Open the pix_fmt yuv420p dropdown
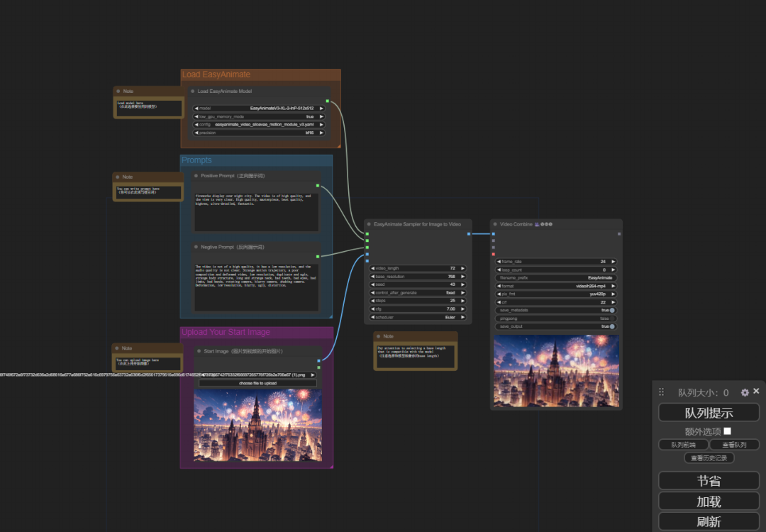 click(556, 294)
